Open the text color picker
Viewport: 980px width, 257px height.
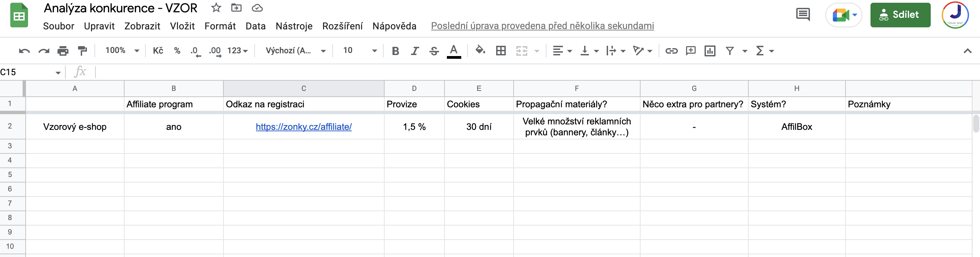[453, 51]
